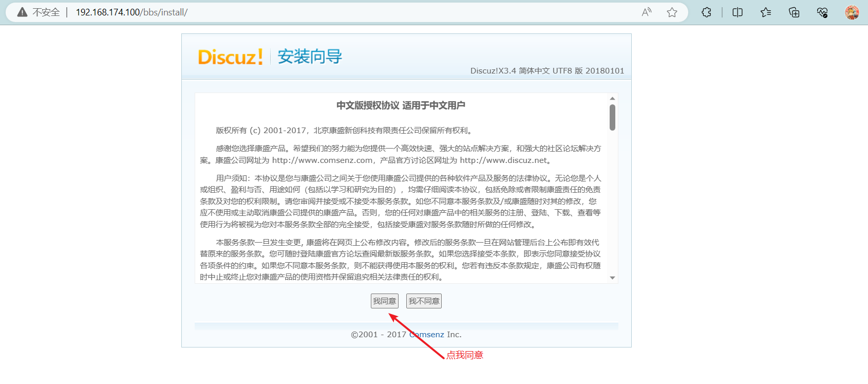The width and height of the screenshot is (868, 384).
Task: Click the ©2001 - 2017 footer text
Action: [x=379, y=335]
